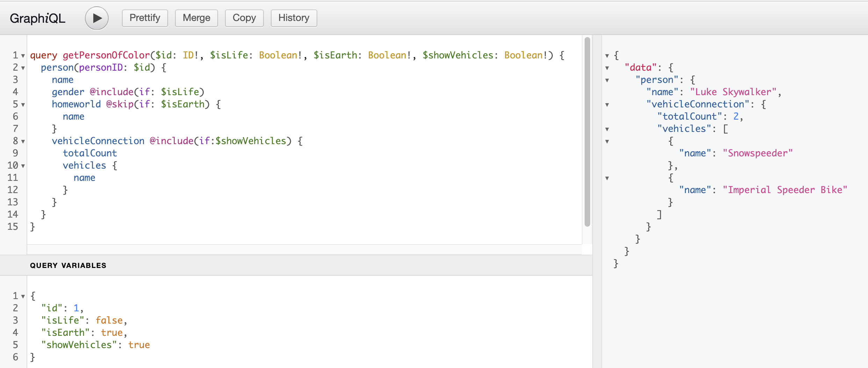Collapse vehicleConnection fold arrow on line 8
This screenshot has width=868, height=368.
click(x=23, y=141)
